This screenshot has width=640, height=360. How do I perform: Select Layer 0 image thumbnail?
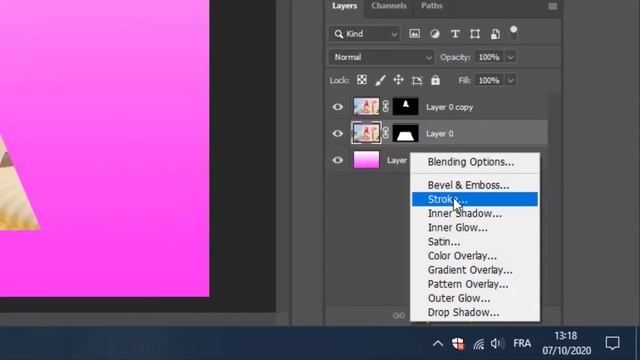[366, 133]
